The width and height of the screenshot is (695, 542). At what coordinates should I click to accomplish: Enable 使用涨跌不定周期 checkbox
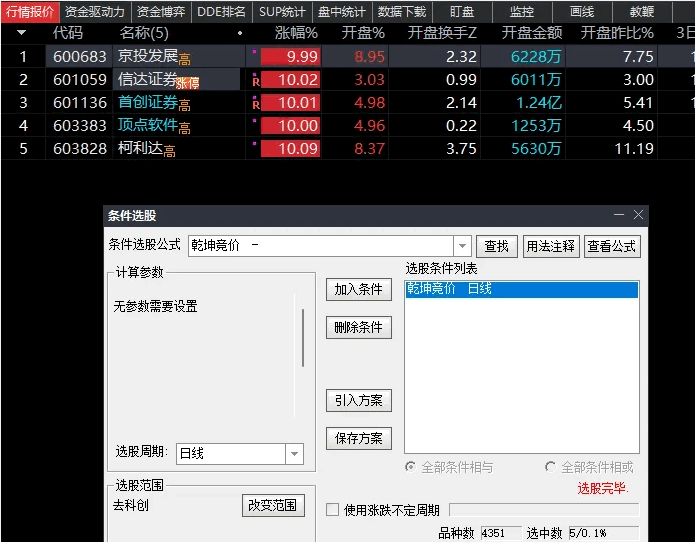(x=332, y=510)
